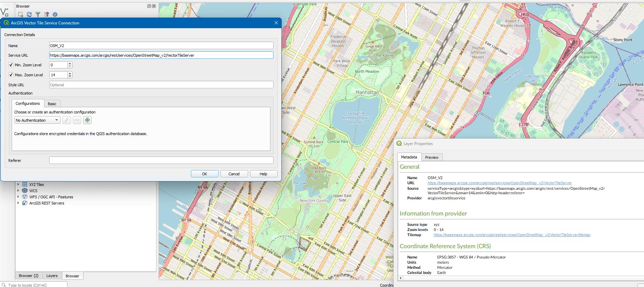
Task: Click the Min. Zoom Level number field
Action: tap(58, 65)
